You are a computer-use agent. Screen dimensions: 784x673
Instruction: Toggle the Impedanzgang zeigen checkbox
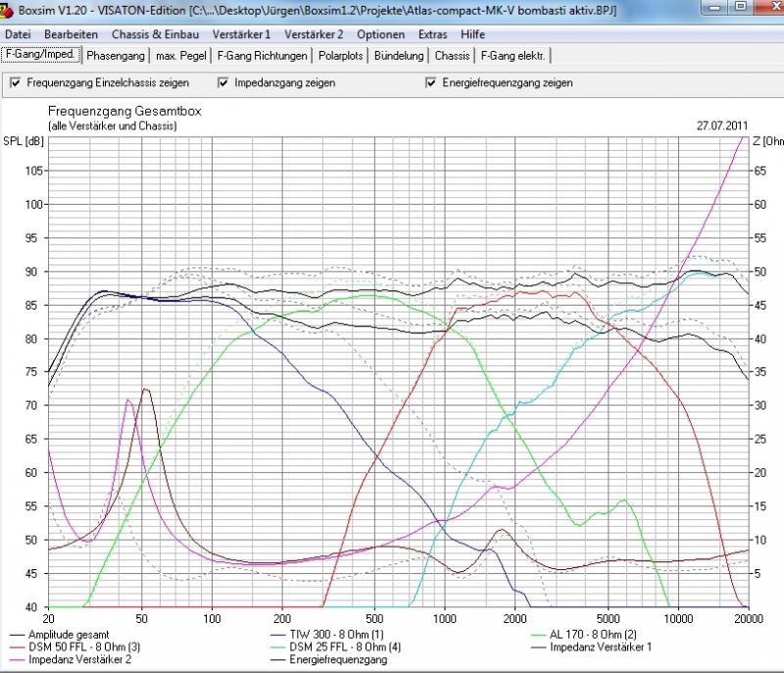(223, 83)
